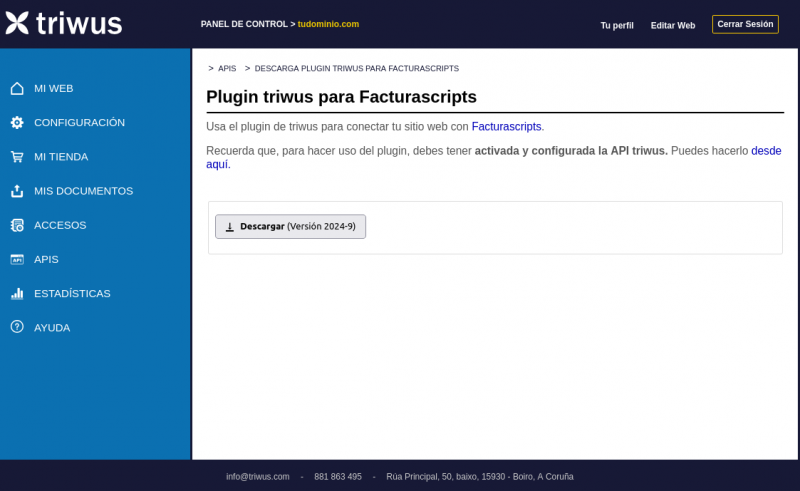This screenshot has height=491, width=800.
Task: Open the "desde aquí" link
Action: tap(765, 151)
